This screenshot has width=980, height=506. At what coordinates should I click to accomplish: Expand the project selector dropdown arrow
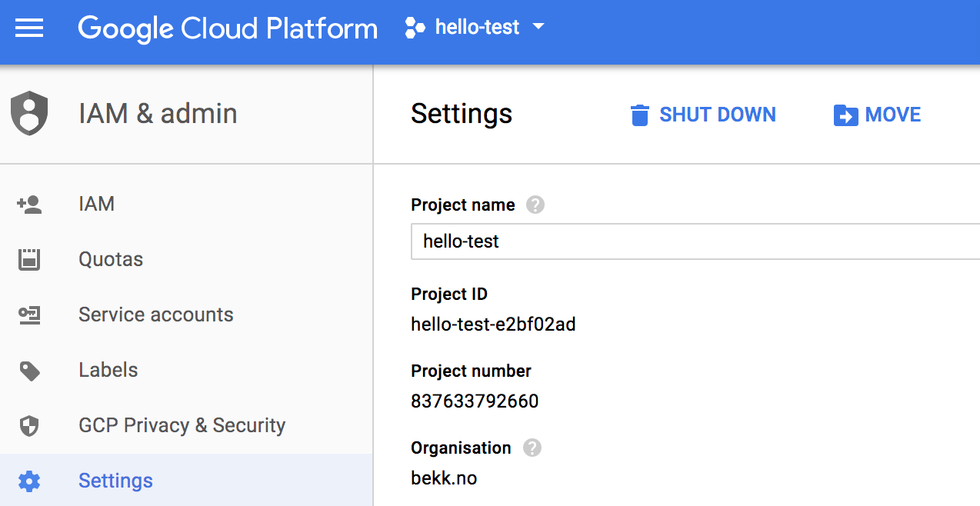[x=538, y=27]
